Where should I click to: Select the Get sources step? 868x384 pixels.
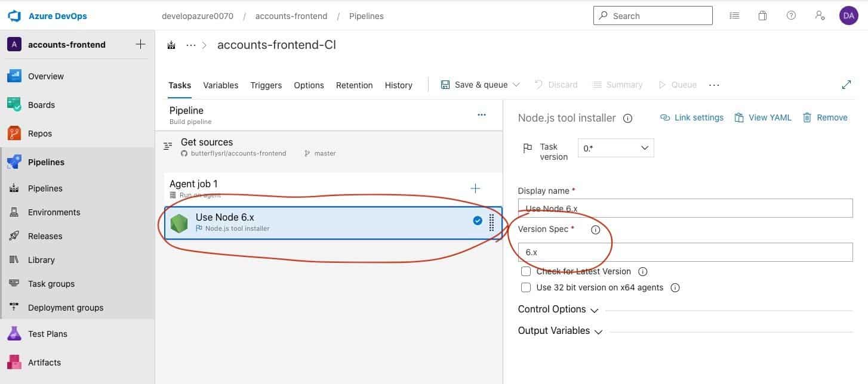329,147
